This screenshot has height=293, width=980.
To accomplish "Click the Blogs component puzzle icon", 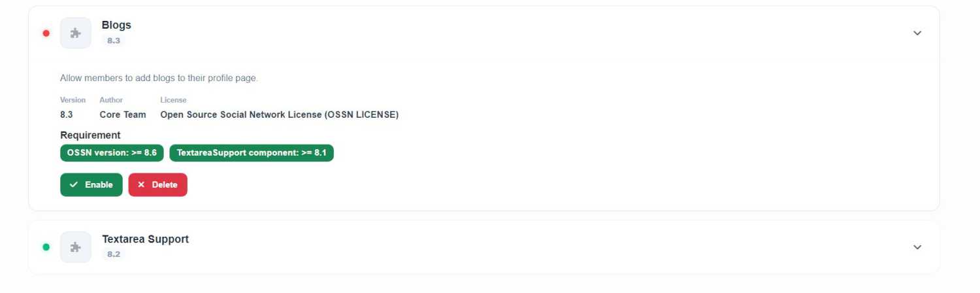I will click(x=76, y=33).
